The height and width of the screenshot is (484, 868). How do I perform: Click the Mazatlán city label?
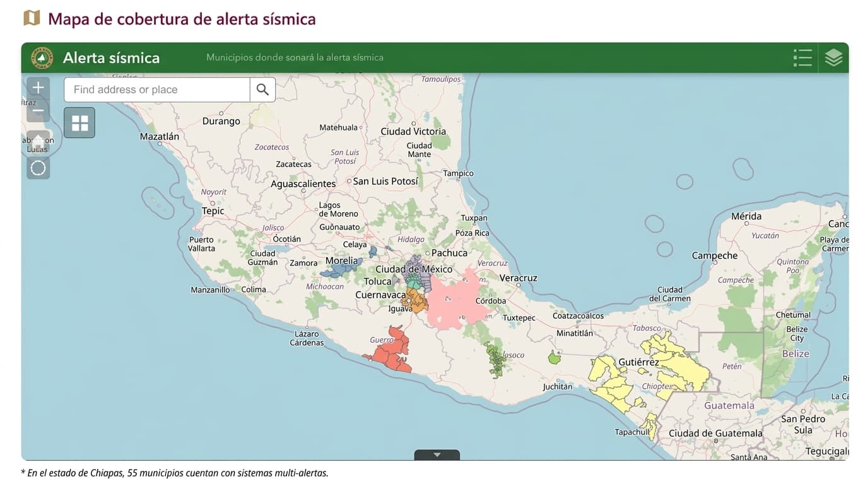click(160, 136)
